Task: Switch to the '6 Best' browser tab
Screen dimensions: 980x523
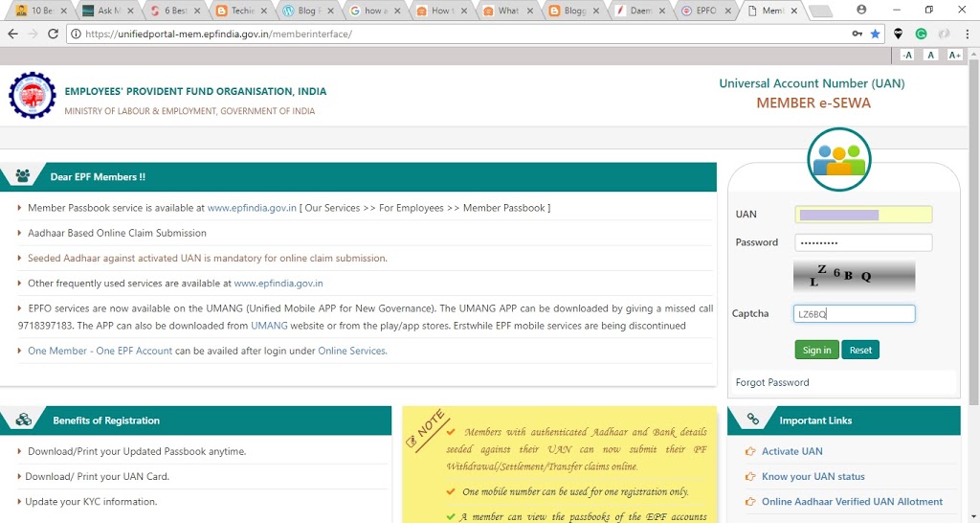Action: 176,10
